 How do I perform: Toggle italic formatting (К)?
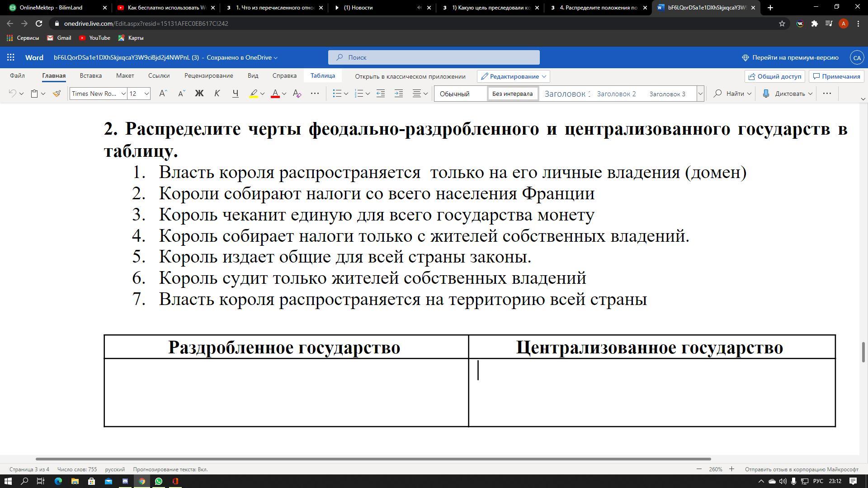pos(217,94)
